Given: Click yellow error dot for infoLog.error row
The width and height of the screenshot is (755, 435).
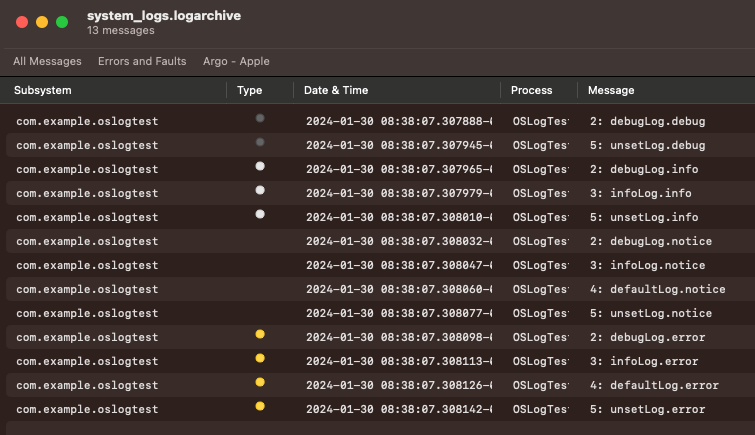Looking at the screenshot, I should [x=260, y=358].
